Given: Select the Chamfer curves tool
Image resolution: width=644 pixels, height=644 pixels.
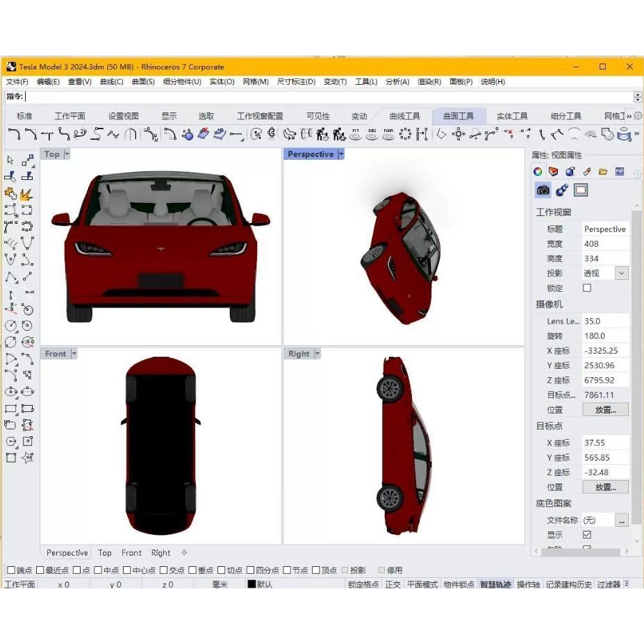Looking at the screenshot, I should [x=31, y=134].
